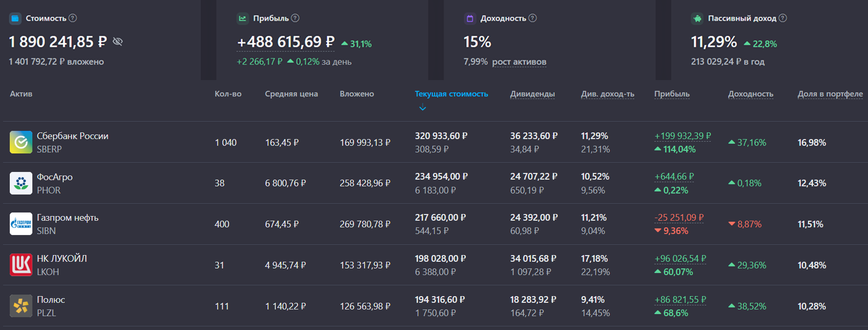Click ЛУКОЙЛ dividend yield 17,18%

(594, 259)
